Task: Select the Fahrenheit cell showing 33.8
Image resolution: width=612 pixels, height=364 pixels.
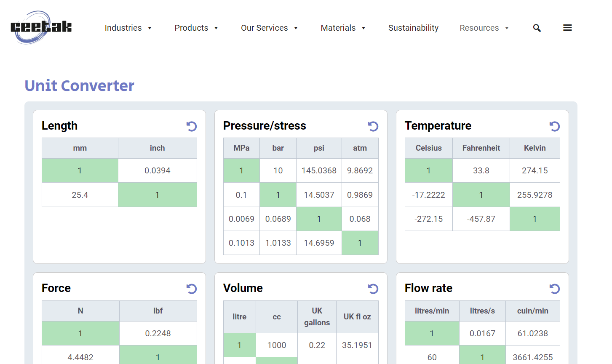Action: 481,170
